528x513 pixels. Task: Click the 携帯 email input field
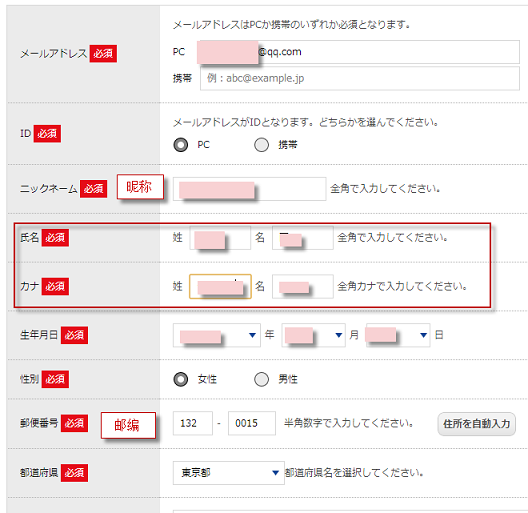(x=360, y=78)
